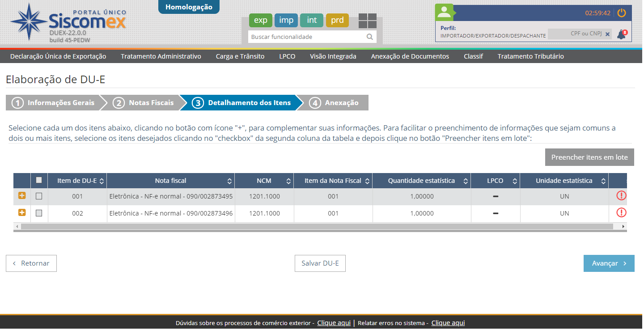The image size is (644, 330).
Task: Toggle the select-all checkbox in table header
Action: (39, 180)
